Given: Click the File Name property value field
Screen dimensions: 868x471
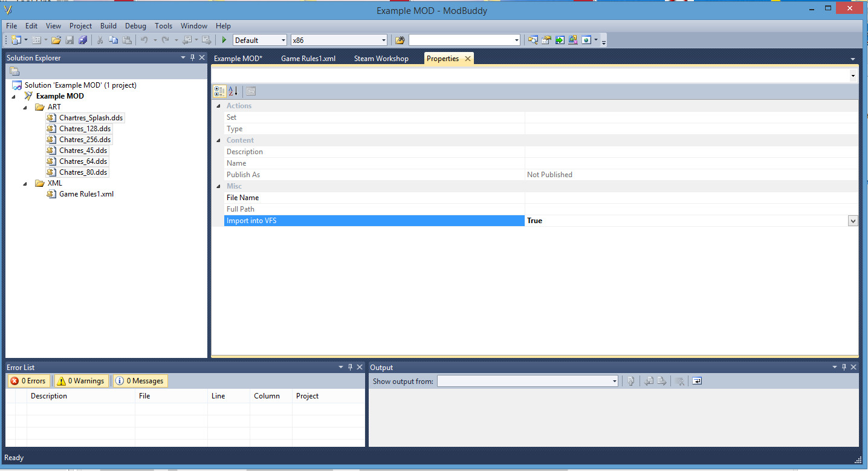Looking at the screenshot, I should click(691, 198).
